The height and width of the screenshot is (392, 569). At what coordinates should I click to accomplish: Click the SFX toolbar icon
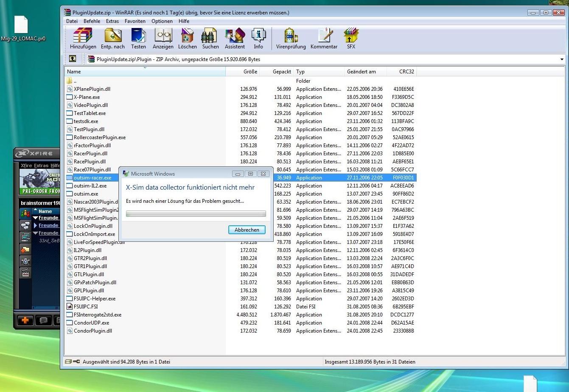pyautogui.click(x=351, y=39)
